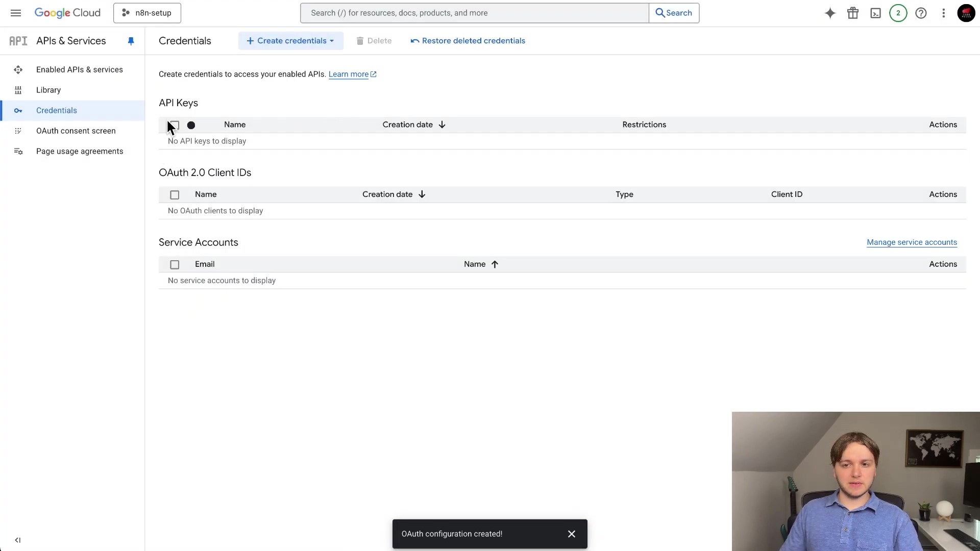Sort API Keys by Creation date
The width and height of the screenshot is (980, 551).
414,124
